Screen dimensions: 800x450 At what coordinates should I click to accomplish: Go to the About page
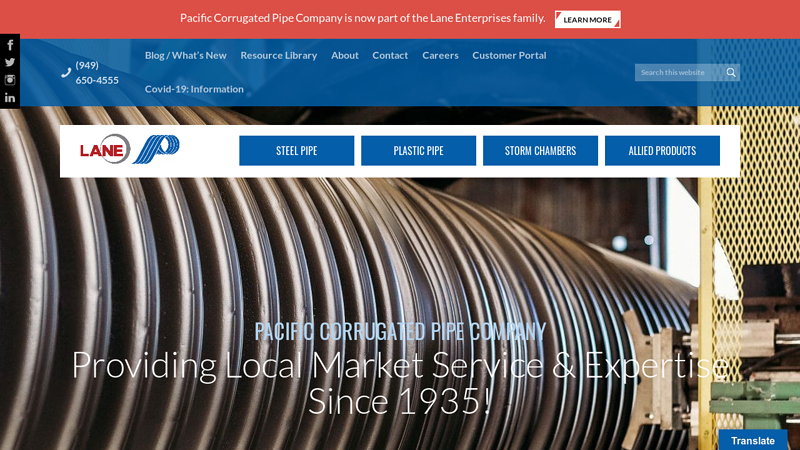pyautogui.click(x=345, y=55)
